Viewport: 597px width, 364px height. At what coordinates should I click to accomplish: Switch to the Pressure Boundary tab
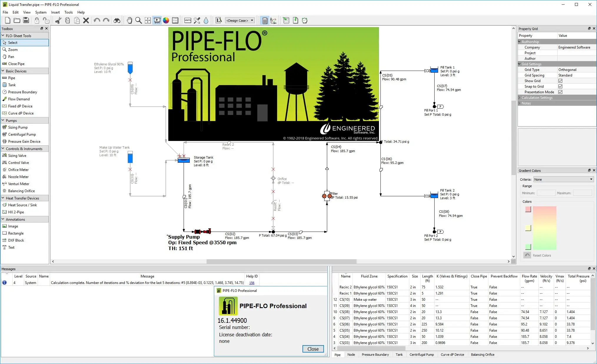click(x=375, y=355)
